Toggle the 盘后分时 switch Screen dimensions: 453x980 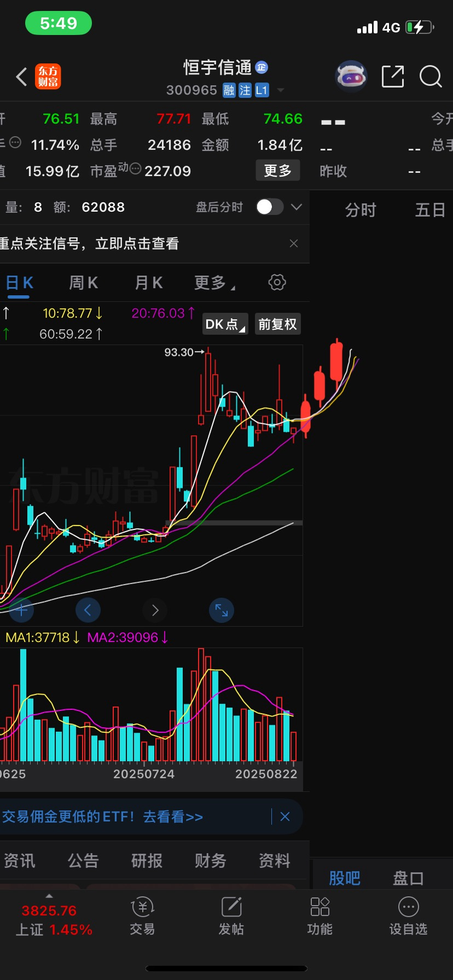[x=270, y=207]
